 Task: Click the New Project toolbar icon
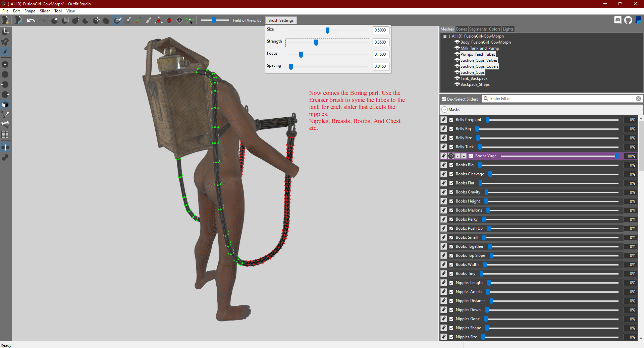pyautogui.click(x=6, y=20)
